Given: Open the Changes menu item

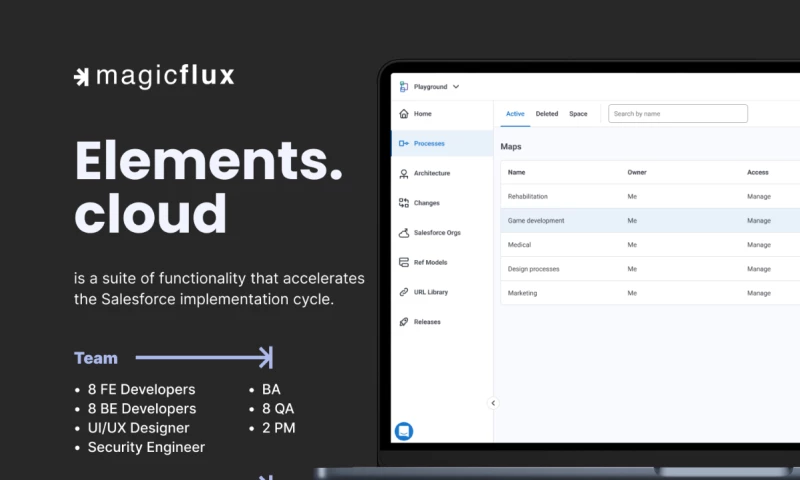Looking at the screenshot, I should coord(442,203).
